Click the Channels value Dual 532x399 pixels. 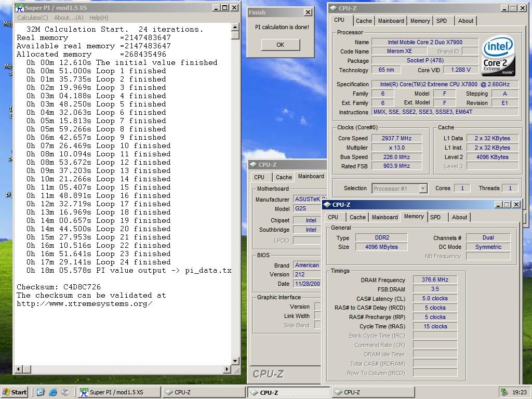click(x=488, y=237)
